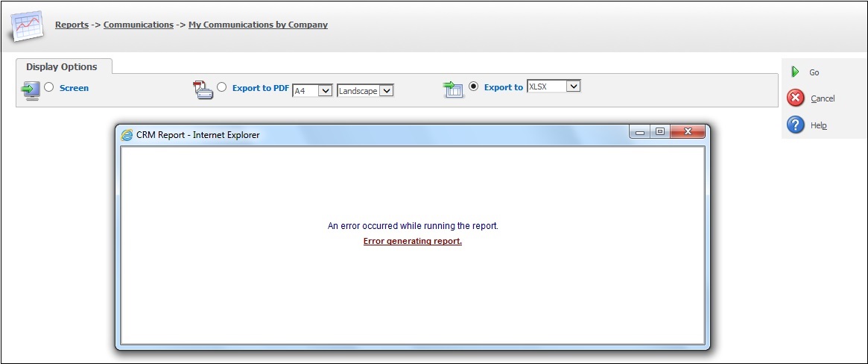
Task: Click the Screen option label
Action: (x=75, y=88)
